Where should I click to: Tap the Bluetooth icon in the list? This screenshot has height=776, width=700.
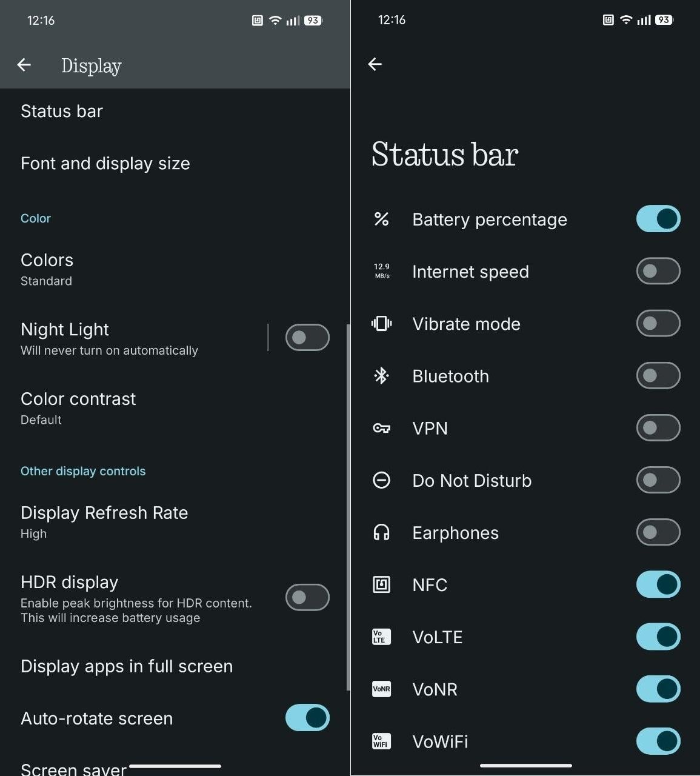[x=381, y=376]
